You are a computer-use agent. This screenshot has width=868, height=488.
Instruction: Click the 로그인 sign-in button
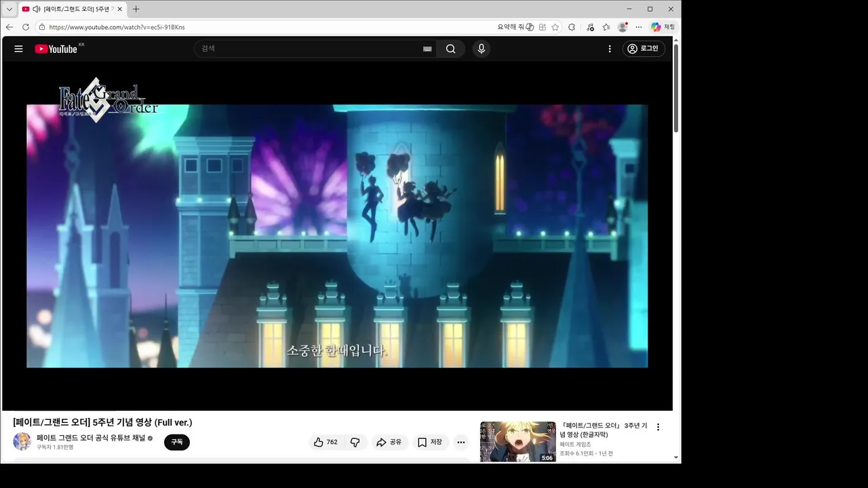(x=644, y=49)
